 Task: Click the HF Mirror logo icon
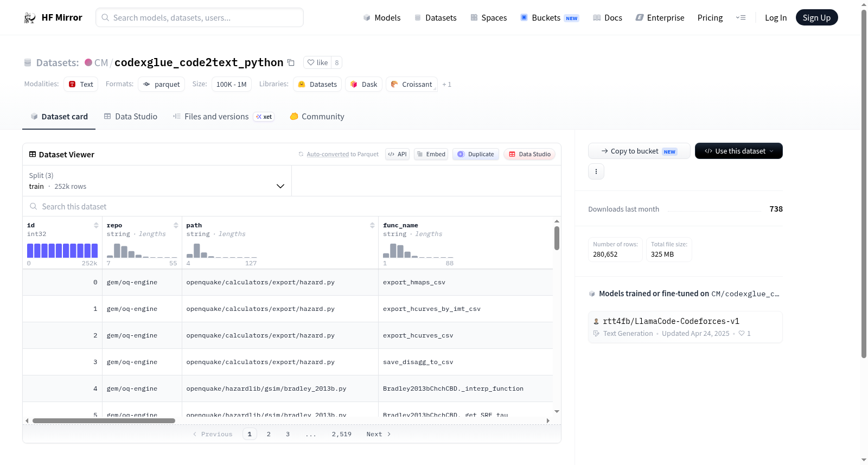(30, 18)
